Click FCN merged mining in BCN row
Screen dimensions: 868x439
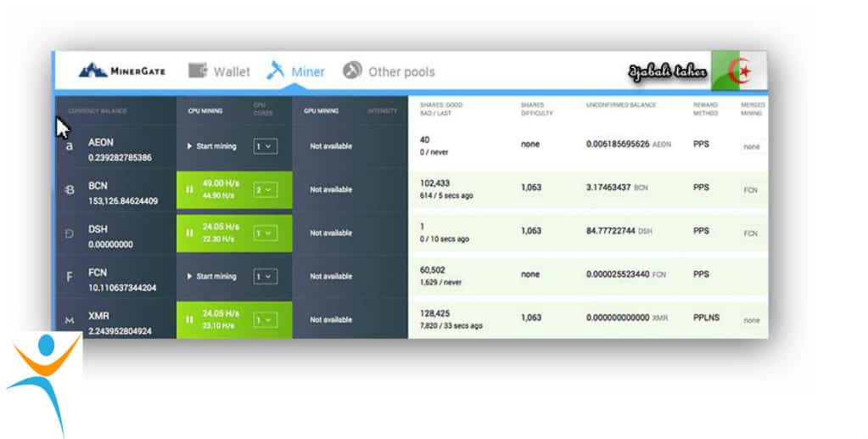point(750,190)
